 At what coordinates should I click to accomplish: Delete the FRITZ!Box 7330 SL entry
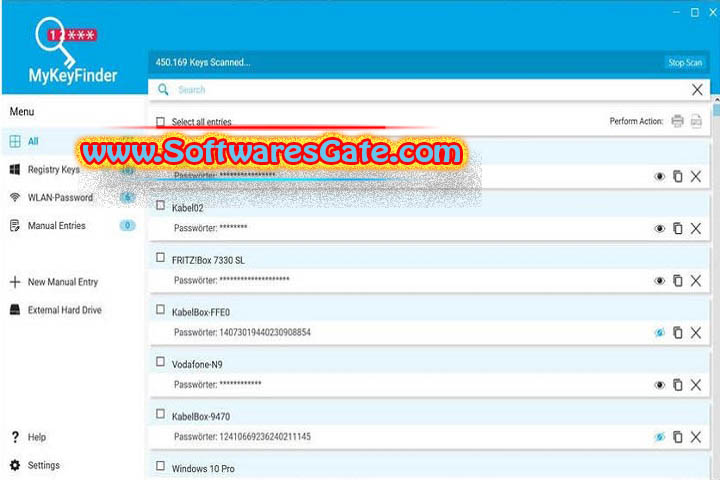(x=696, y=281)
